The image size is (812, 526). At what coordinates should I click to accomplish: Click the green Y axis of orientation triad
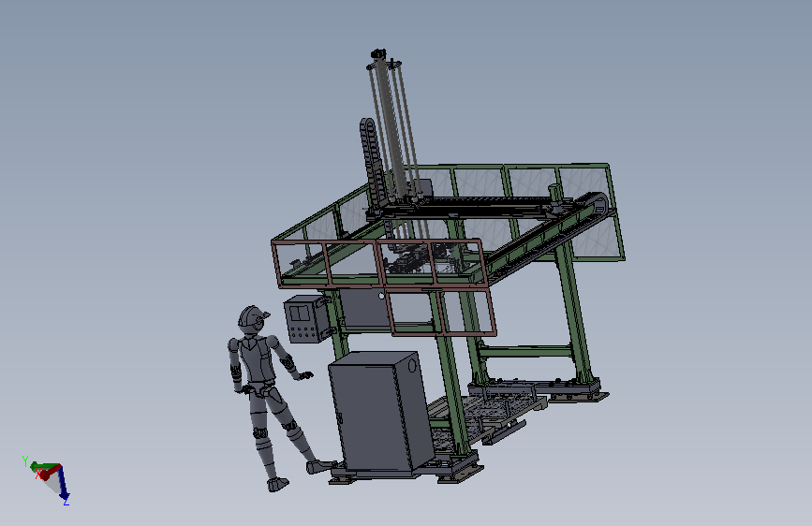pos(45,466)
